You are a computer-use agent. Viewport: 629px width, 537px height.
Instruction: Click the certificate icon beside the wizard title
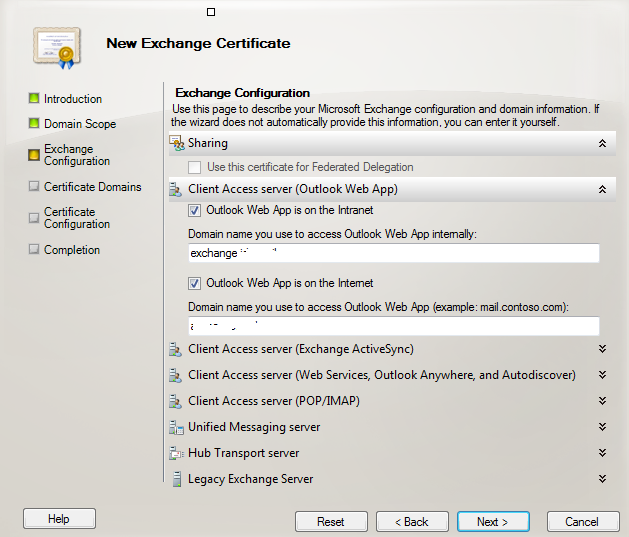point(57,48)
